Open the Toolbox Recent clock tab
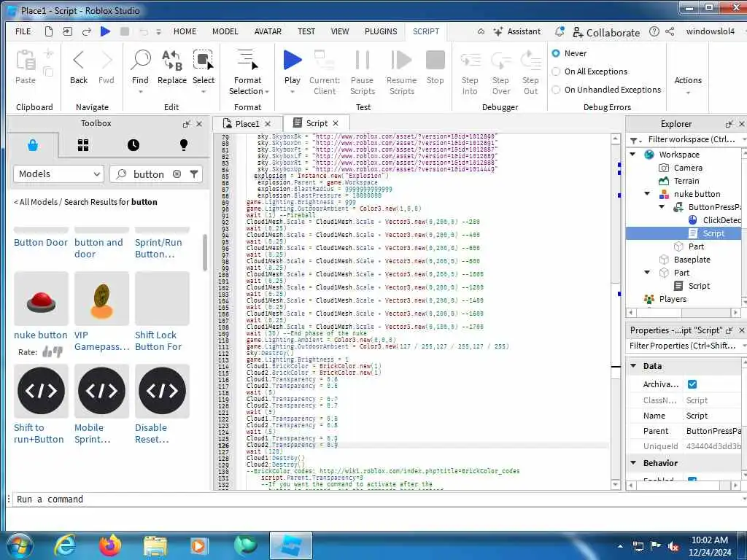 (133, 145)
